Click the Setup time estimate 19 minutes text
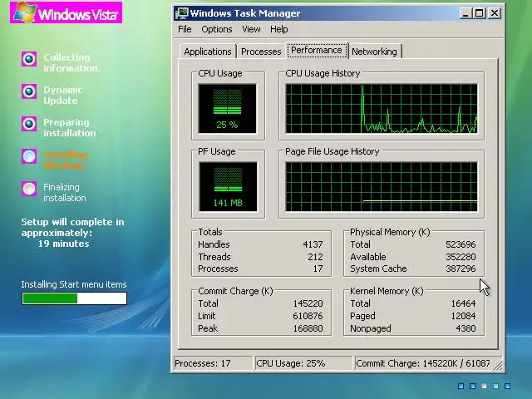Image resolution: width=532 pixels, height=399 pixels. point(63,244)
